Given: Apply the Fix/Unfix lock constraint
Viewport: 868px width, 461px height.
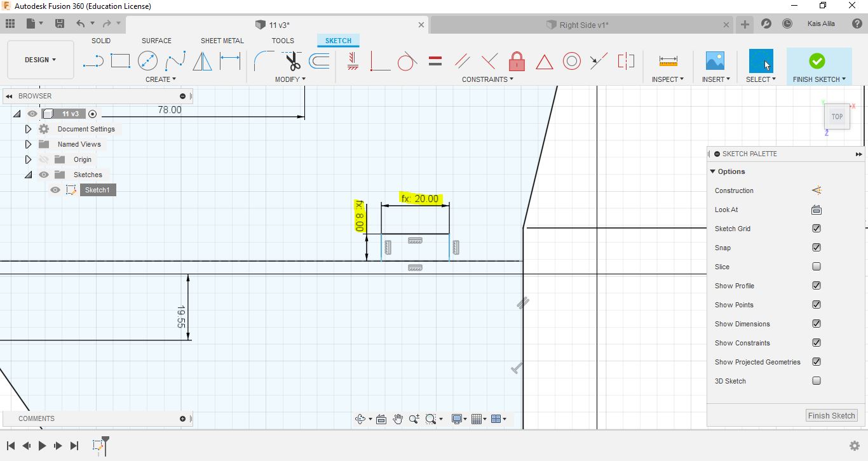Looking at the screenshot, I should pos(517,61).
